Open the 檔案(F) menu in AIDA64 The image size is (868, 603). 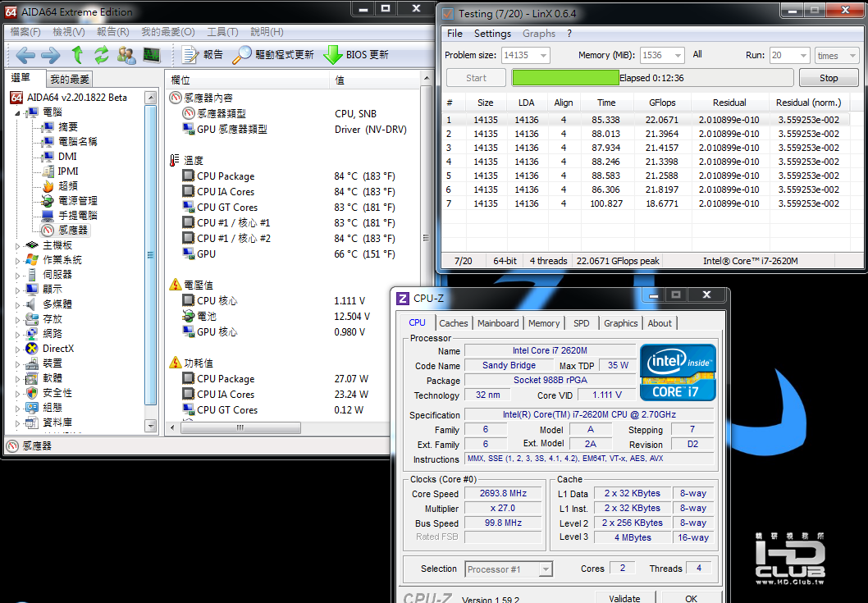pyautogui.click(x=25, y=32)
